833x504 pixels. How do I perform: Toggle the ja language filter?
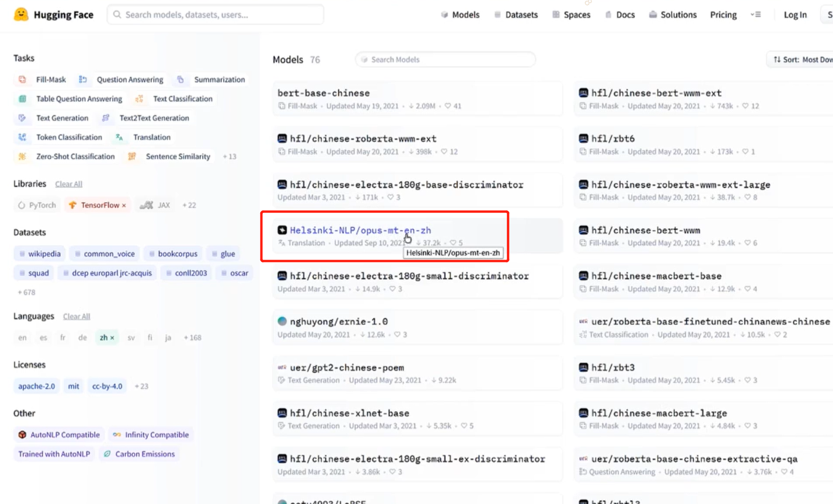pyautogui.click(x=168, y=338)
